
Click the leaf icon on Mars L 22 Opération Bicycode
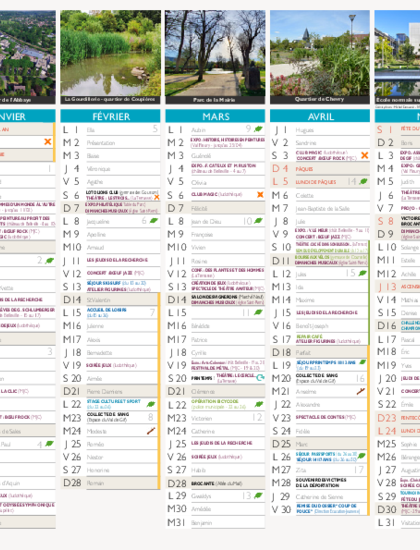click(259, 404)
